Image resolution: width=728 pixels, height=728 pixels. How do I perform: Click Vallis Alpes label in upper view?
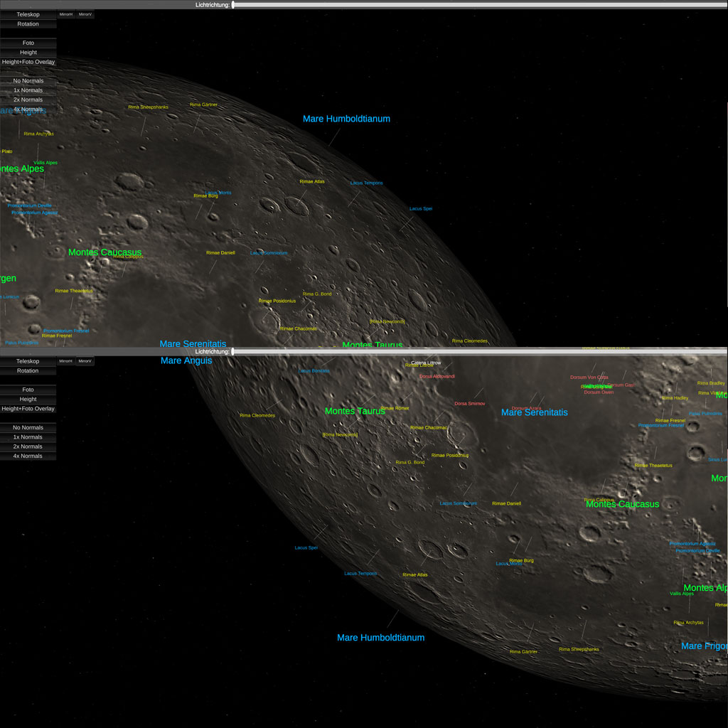coord(45,163)
